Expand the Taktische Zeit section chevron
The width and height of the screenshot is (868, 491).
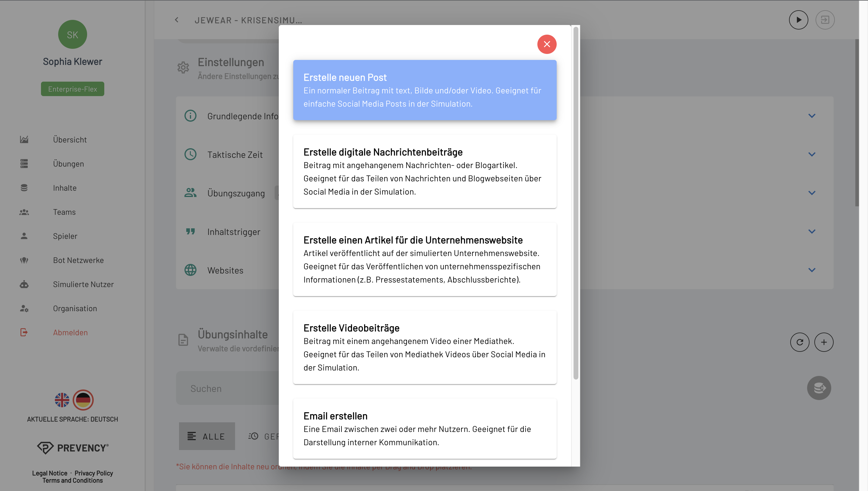point(812,155)
